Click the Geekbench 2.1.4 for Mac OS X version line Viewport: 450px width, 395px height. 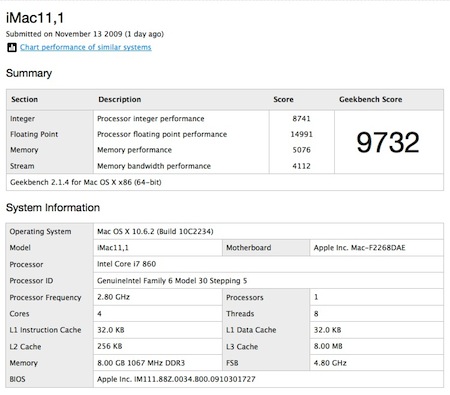point(86,182)
